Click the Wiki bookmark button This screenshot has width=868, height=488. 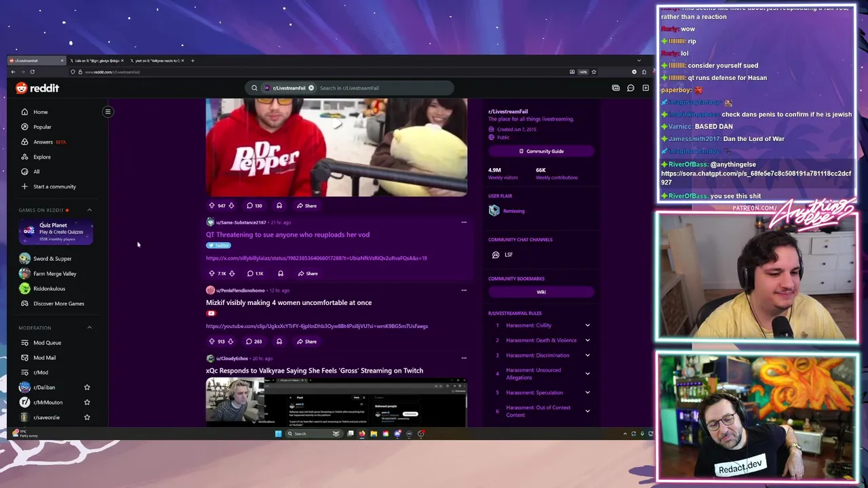[541, 292]
